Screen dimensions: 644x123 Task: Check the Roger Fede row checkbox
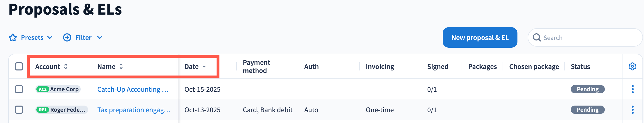(x=19, y=110)
